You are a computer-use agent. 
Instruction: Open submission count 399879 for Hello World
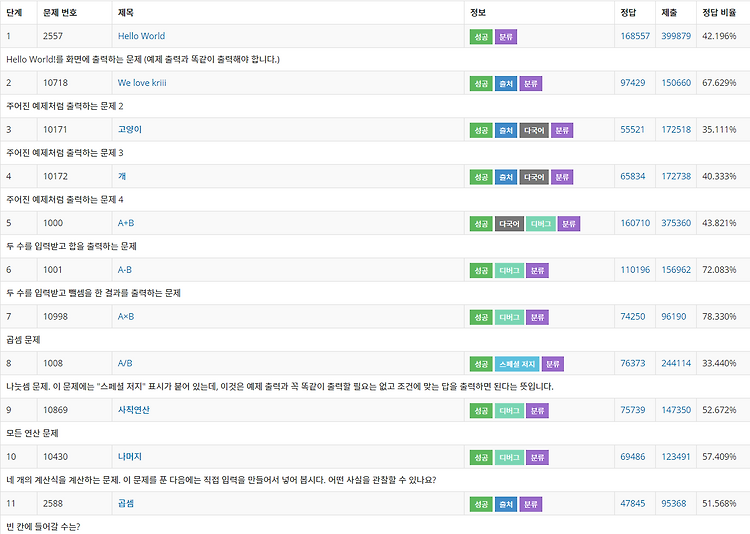point(676,36)
